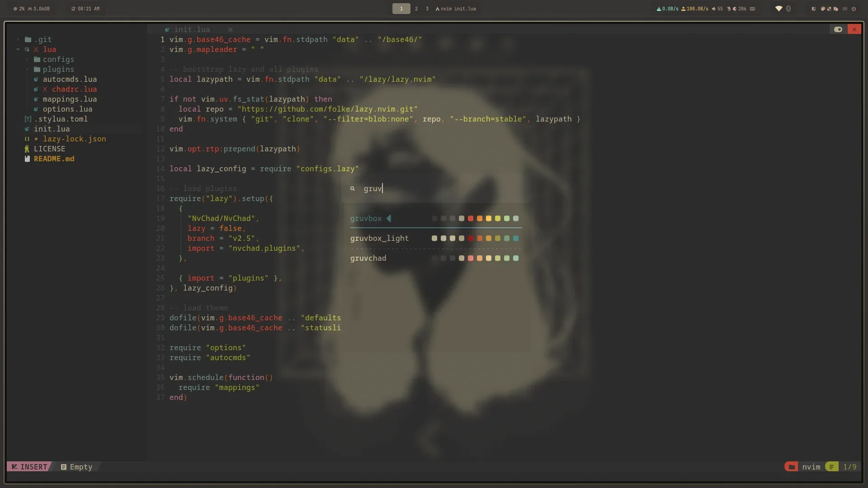
Task: Click the magnifier icon in the theme search box
Action: (x=353, y=188)
